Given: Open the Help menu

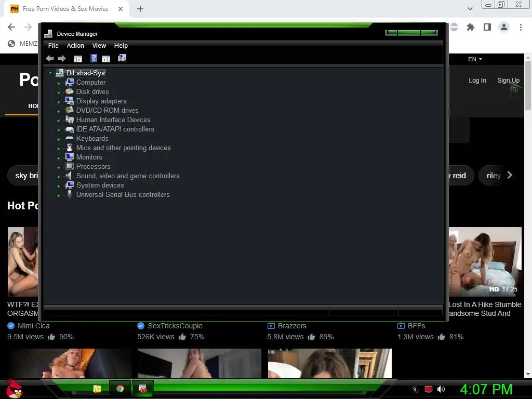Looking at the screenshot, I should (x=121, y=46).
